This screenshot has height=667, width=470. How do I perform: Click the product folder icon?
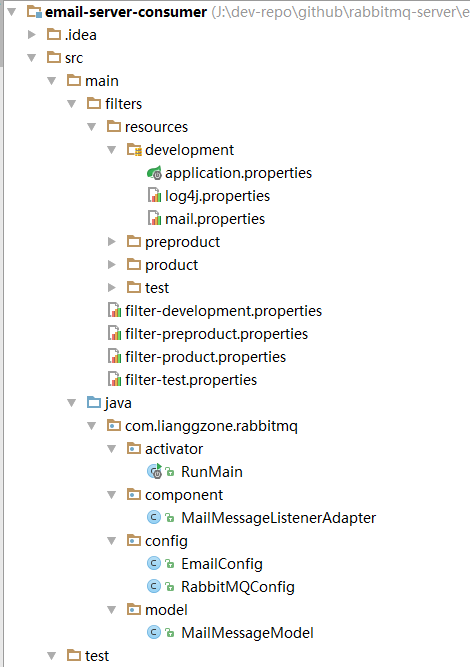[134, 264]
